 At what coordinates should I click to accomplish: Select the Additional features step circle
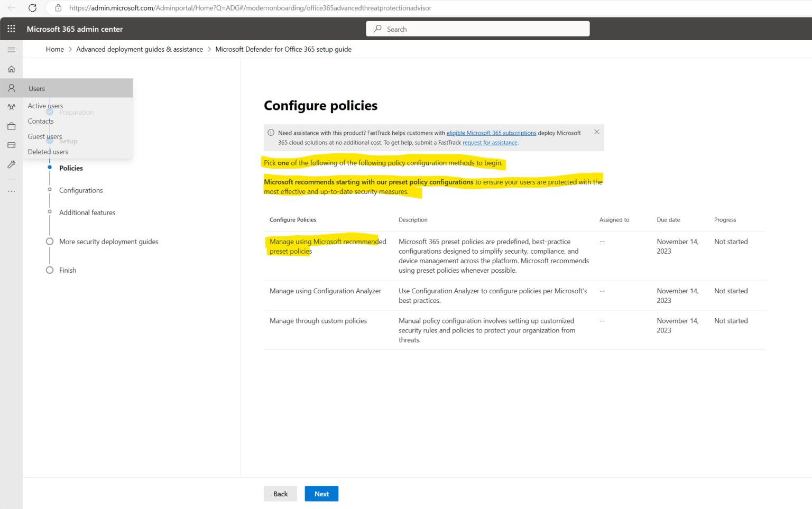click(x=49, y=212)
